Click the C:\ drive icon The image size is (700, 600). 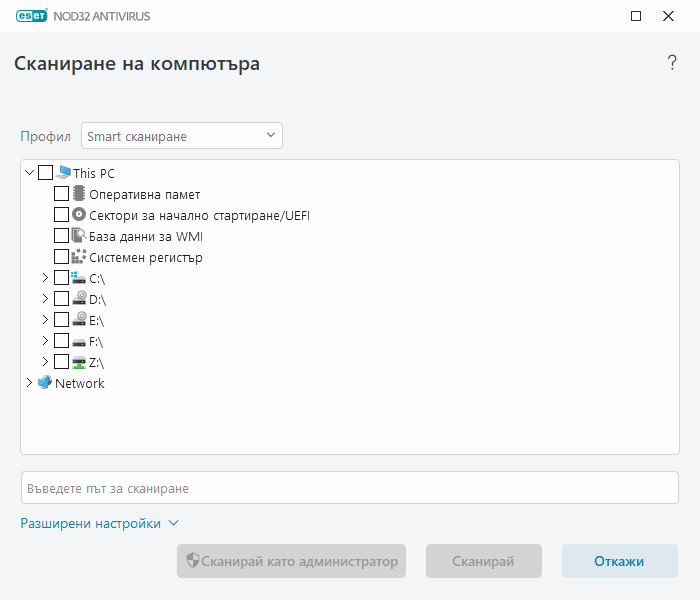click(79, 278)
